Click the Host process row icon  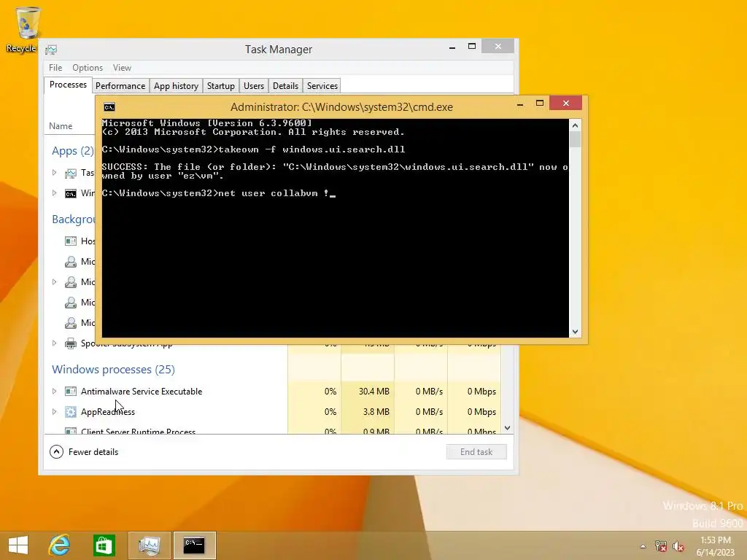click(x=71, y=241)
